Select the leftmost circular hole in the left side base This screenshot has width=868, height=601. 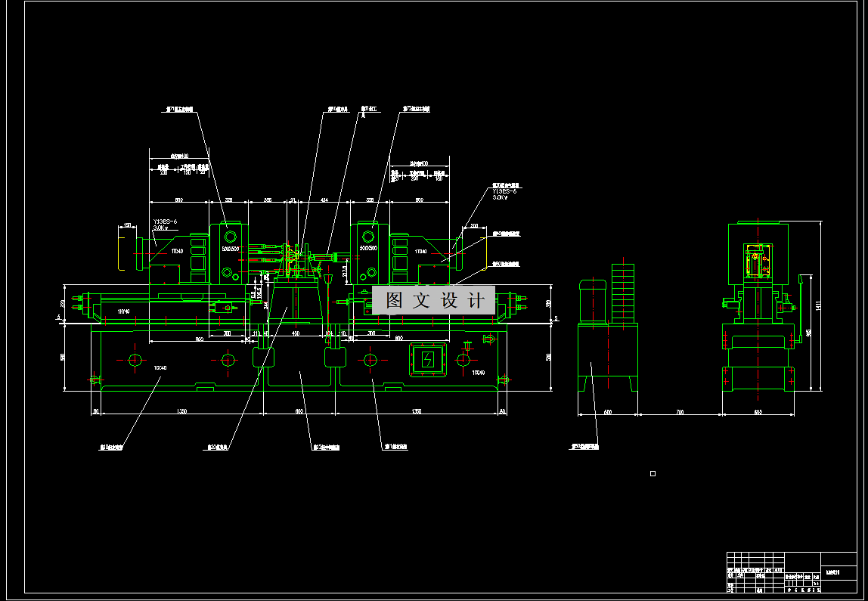(135, 361)
